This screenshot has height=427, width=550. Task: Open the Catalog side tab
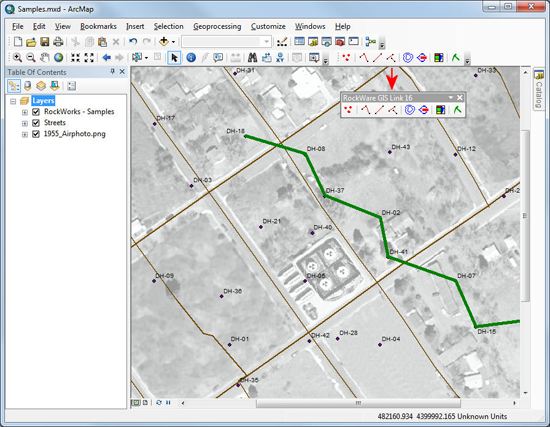point(538,89)
